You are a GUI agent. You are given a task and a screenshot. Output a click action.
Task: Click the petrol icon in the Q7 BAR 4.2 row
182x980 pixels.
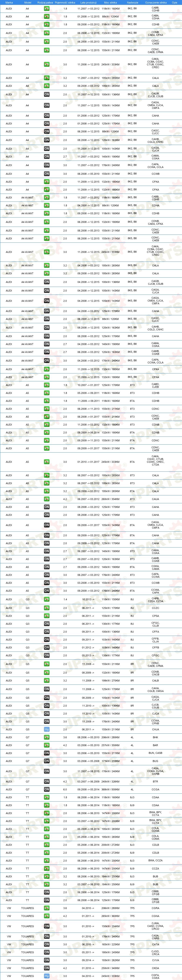(x=47, y=745)
